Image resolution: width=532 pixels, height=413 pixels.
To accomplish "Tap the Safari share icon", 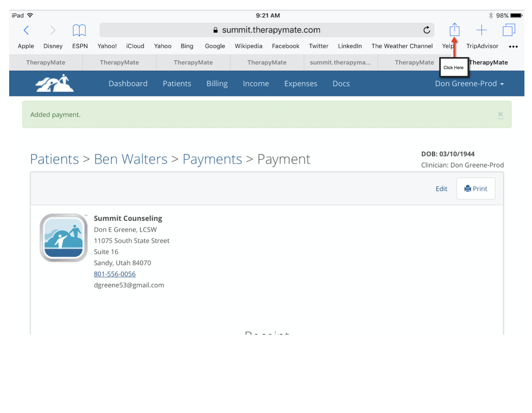I will (454, 30).
